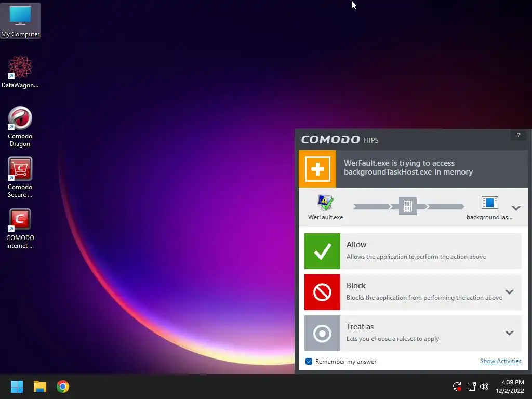Open the My Computer desktop icon

pyautogui.click(x=20, y=20)
